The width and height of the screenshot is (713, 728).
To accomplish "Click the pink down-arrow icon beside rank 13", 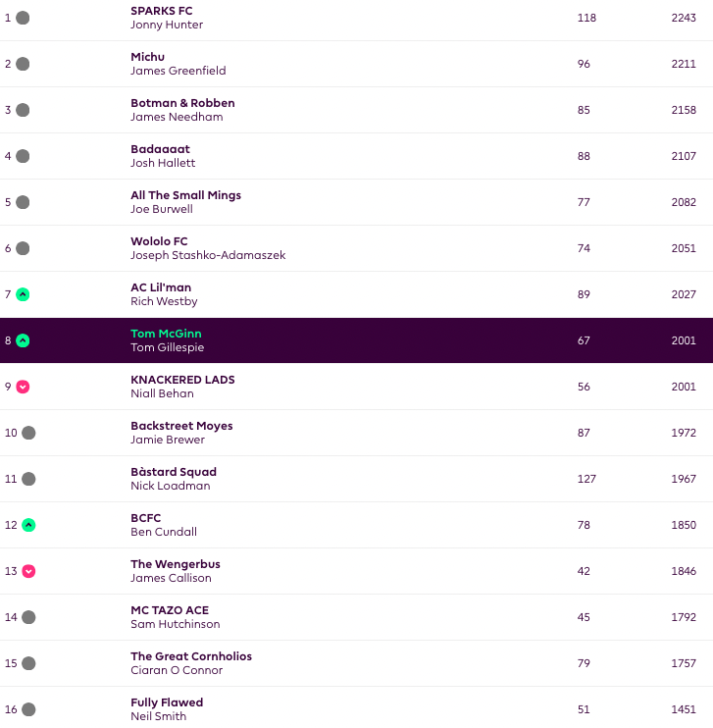I will click(28, 571).
